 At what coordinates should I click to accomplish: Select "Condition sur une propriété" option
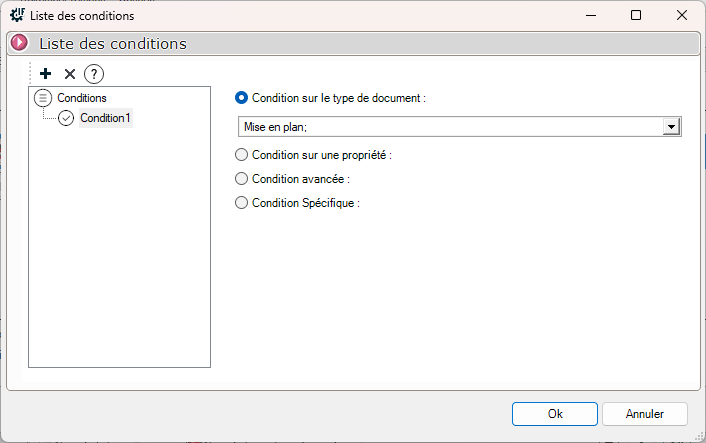(x=241, y=155)
